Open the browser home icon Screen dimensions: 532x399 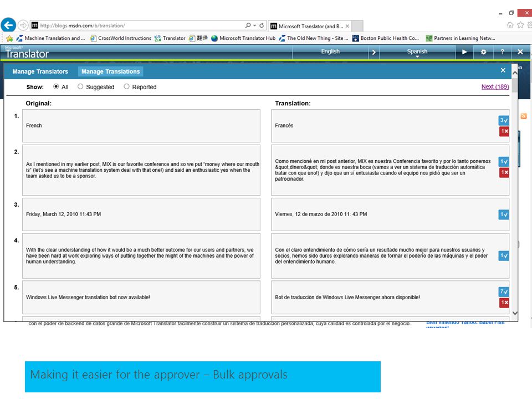(510, 25)
